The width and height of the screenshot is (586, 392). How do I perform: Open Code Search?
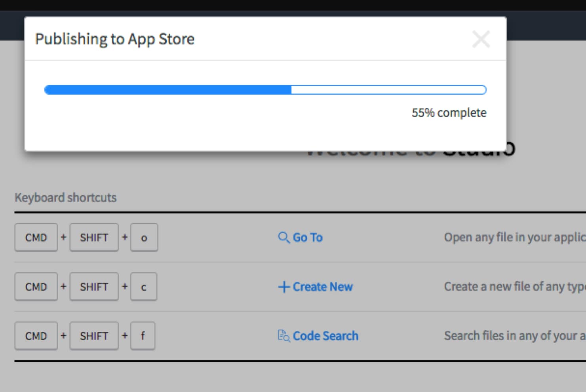[325, 336]
